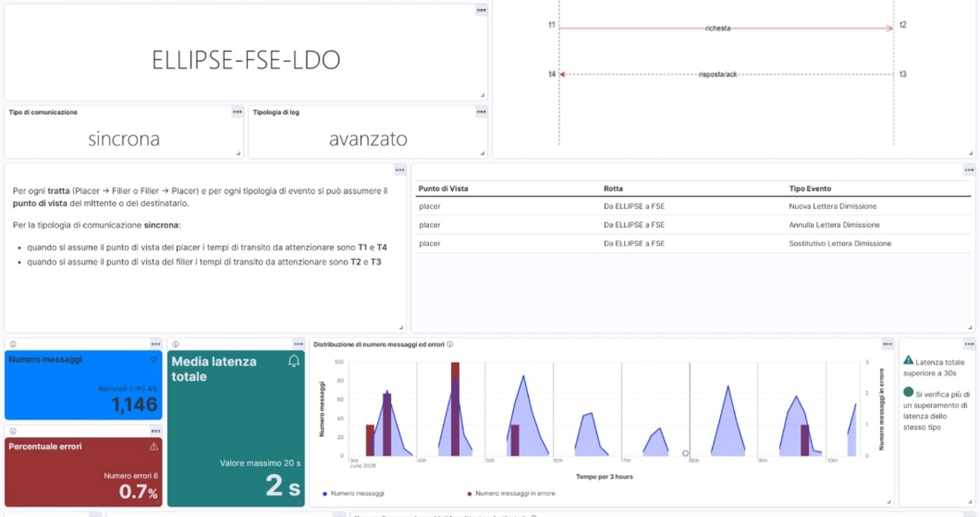This screenshot has height=517, width=980.
Task: Open options menu of Tipologia di log panel
Action: click(x=481, y=112)
